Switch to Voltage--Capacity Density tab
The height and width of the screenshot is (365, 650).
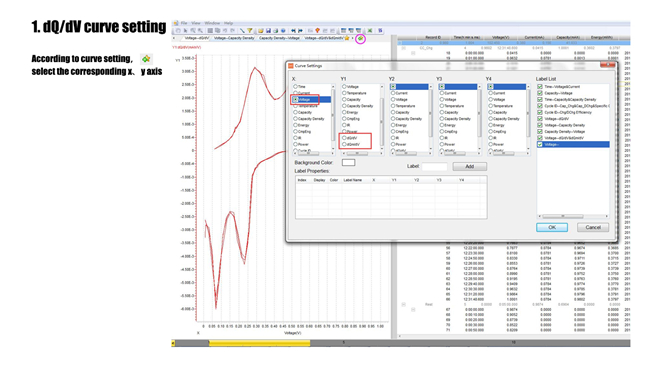(234, 38)
